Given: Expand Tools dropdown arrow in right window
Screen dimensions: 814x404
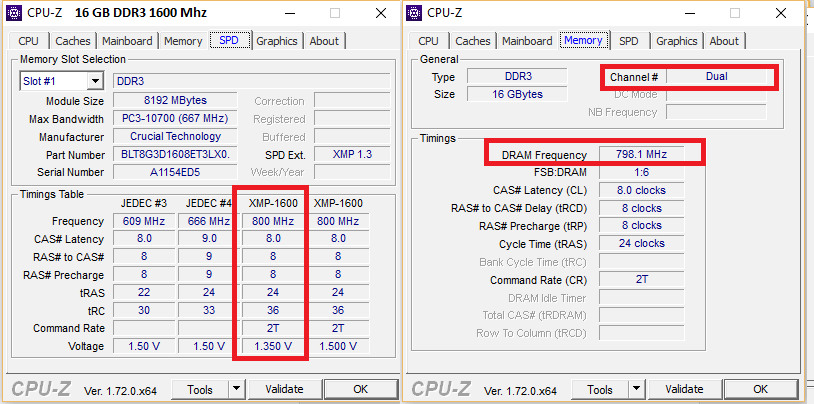Looking at the screenshot, I should coord(636,389).
